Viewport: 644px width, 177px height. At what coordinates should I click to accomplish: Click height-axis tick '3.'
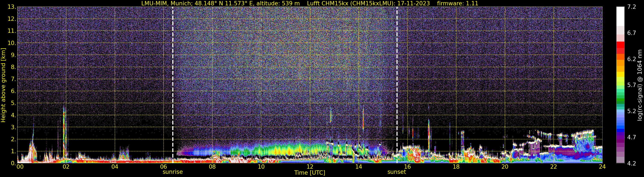[x=13, y=127]
